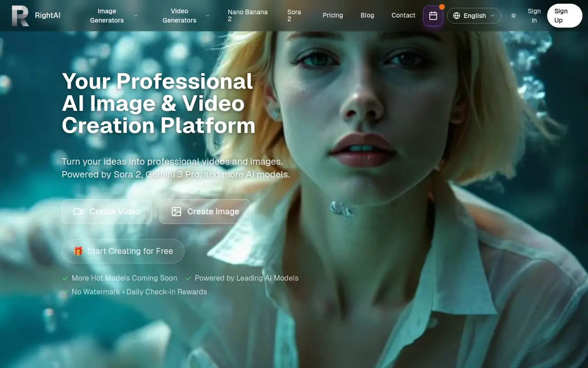
Task: Click the globe icon in language selector
Action: coord(457,16)
